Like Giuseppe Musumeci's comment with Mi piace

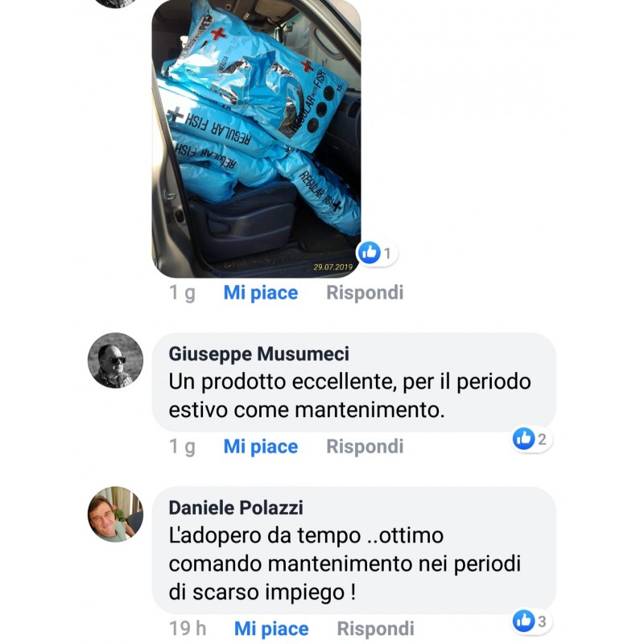pyautogui.click(x=260, y=447)
